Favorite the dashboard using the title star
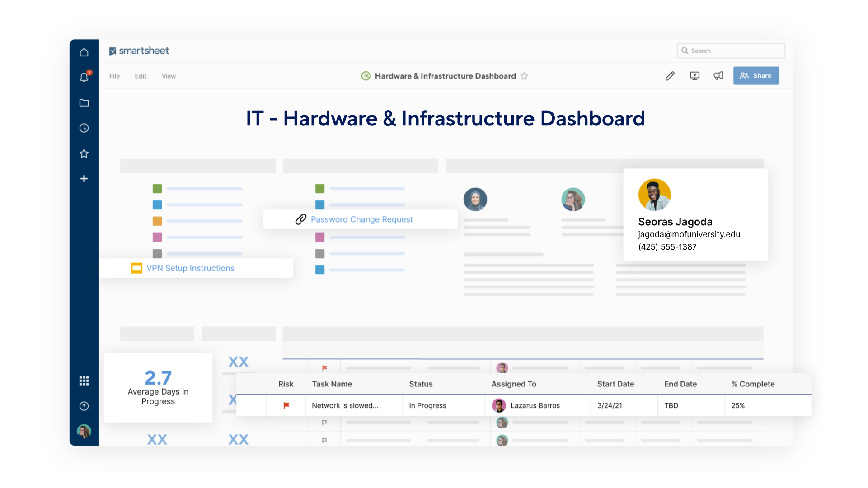 pos(525,76)
